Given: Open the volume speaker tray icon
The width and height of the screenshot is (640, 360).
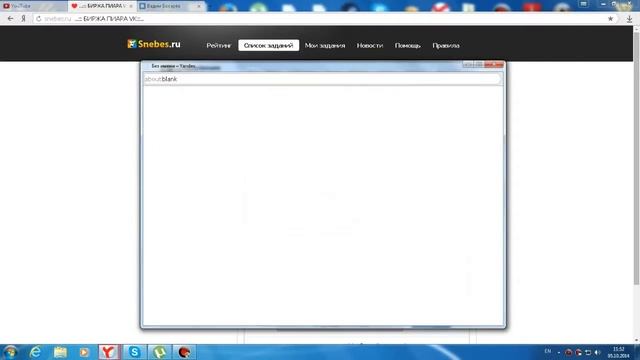Looking at the screenshot, I should pyautogui.click(x=598, y=352).
